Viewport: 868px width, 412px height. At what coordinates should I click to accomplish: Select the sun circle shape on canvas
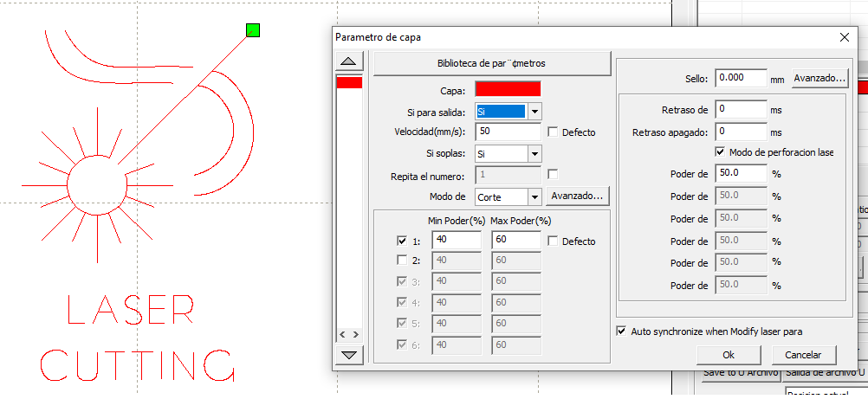click(97, 184)
